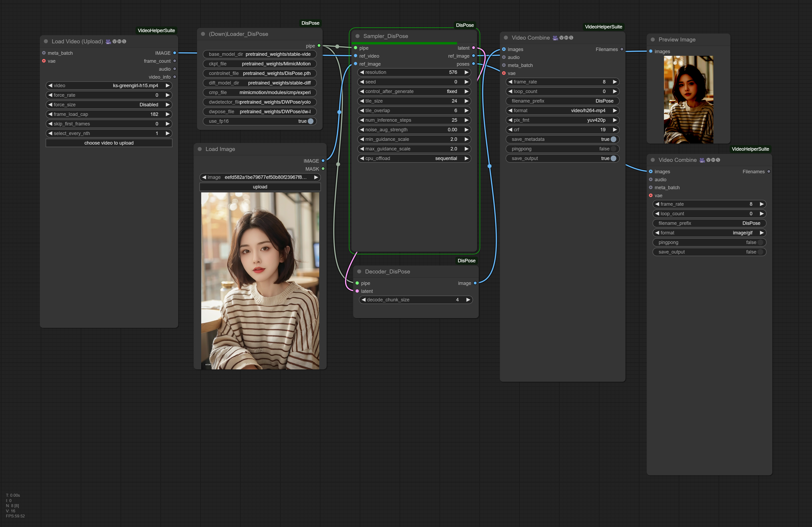Click the Preview Image thumbnail
Screen dimensions: 812x527
tap(688, 99)
